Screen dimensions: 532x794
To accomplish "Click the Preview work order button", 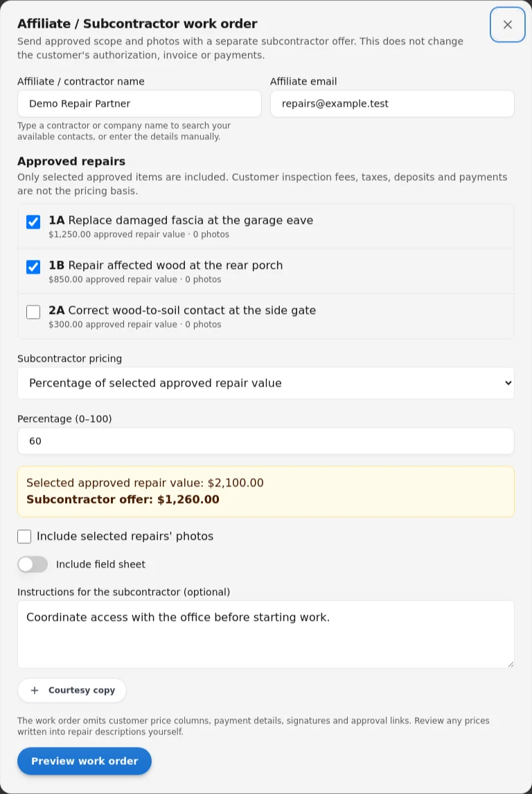I will [85, 761].
